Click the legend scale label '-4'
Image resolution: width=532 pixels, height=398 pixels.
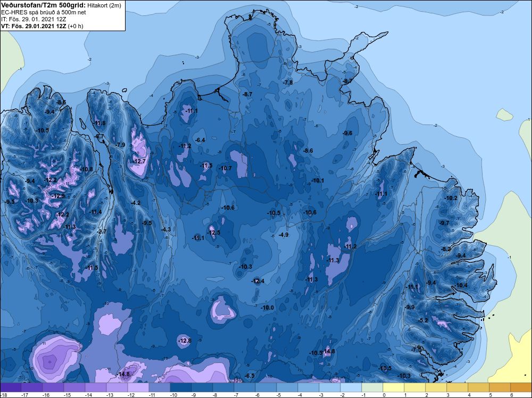click(301, 395)
